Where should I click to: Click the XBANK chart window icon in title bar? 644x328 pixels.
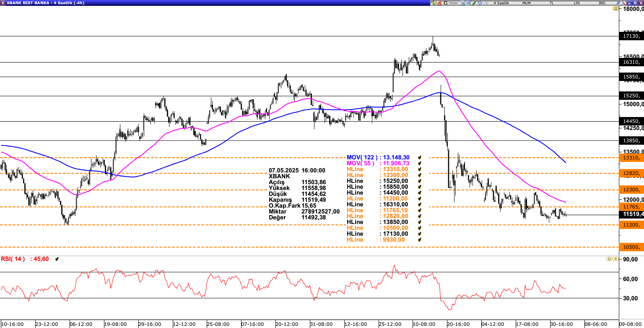[3, 3]
